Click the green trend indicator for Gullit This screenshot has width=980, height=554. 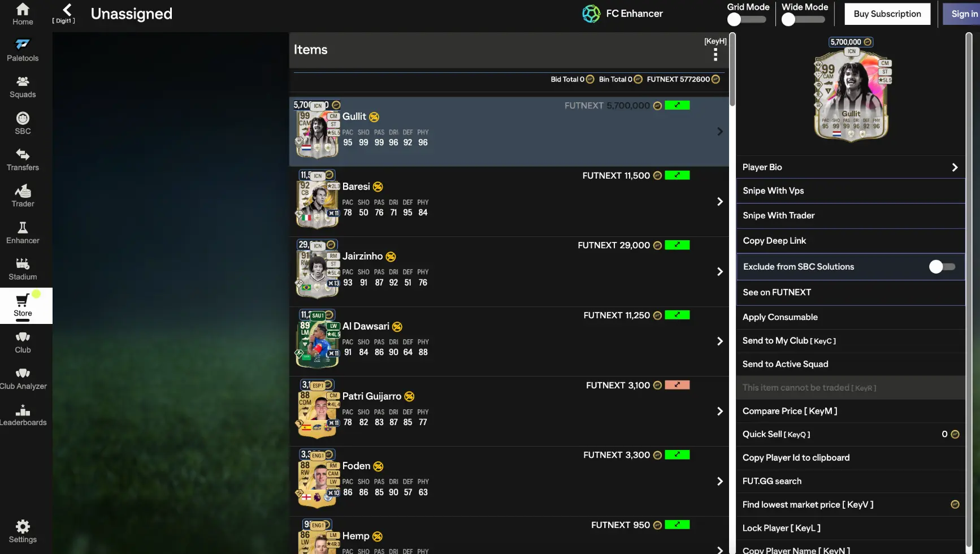point(677,105)
